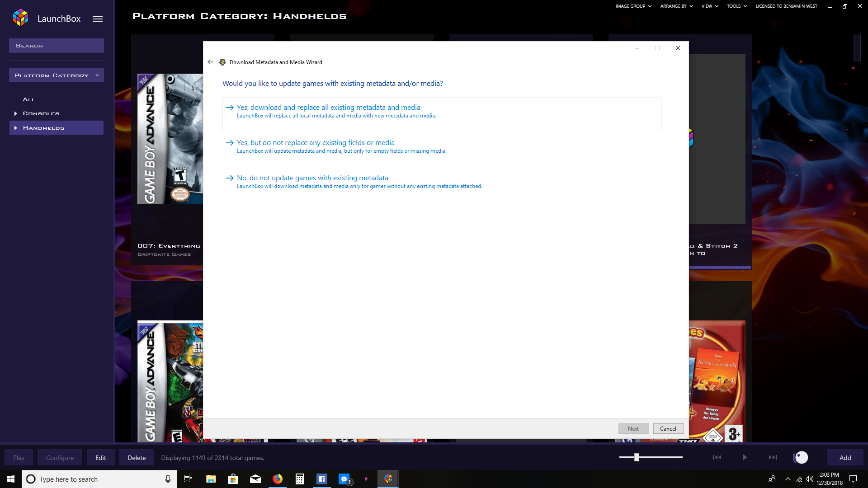Image resolution: width=868 pixels, height=488 pixels.
Task: Open the LaunchBox hamburger menu
Action: [x=98, y=19]
